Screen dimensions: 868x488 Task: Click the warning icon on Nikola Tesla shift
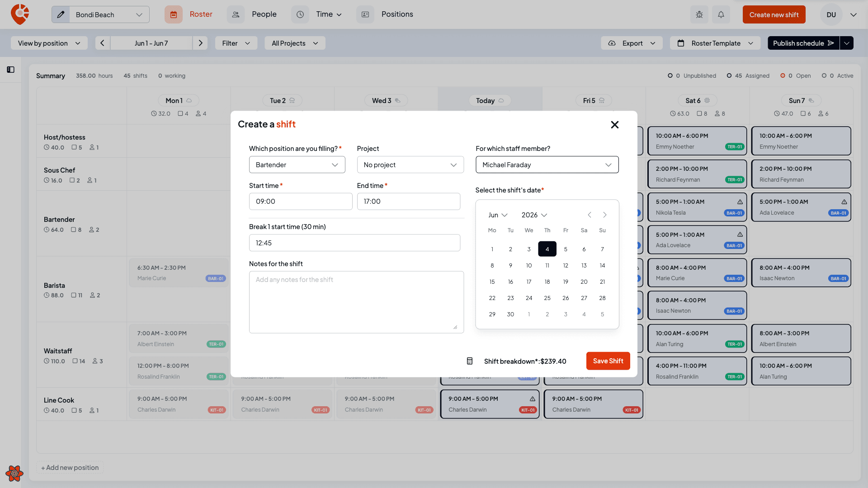pyautogui.click(x=740, y=202)
